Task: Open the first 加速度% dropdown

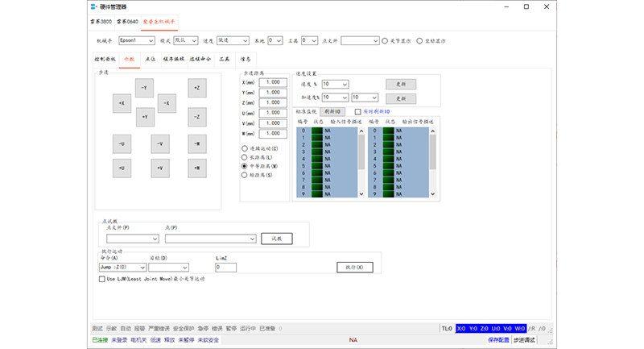Action: pos(335,98)
